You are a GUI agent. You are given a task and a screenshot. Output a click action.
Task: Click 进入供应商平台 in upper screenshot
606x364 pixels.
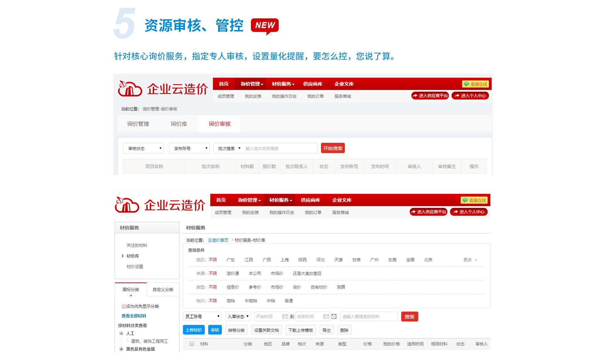click(430, 96)
